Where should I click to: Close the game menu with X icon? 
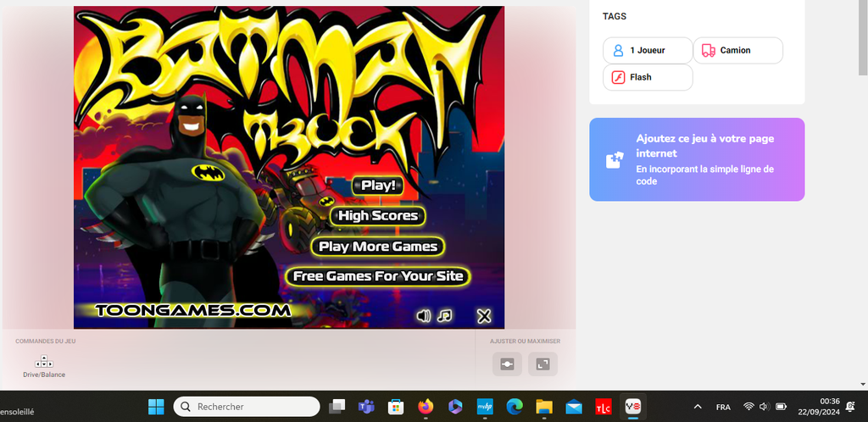(484, 316)
